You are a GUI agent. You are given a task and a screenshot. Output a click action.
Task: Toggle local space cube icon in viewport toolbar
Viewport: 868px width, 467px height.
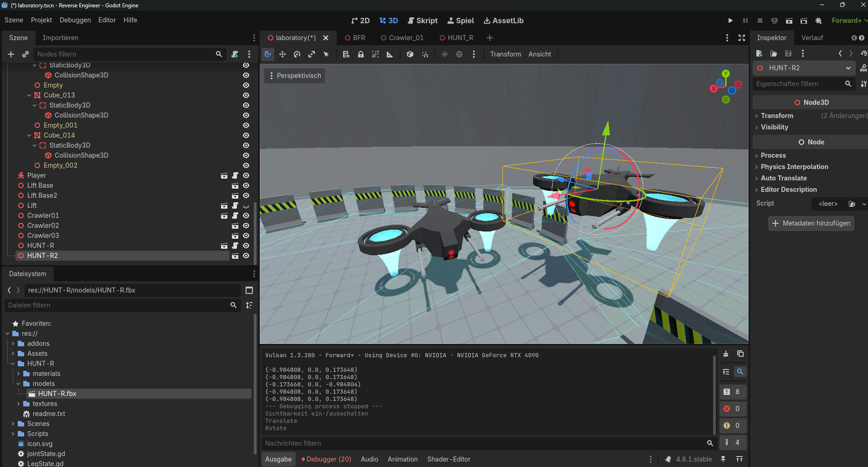(x=410, y=54)
